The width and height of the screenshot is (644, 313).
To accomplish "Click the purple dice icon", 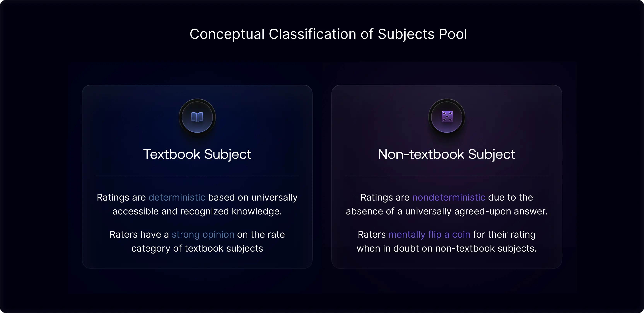I will 447,117.
